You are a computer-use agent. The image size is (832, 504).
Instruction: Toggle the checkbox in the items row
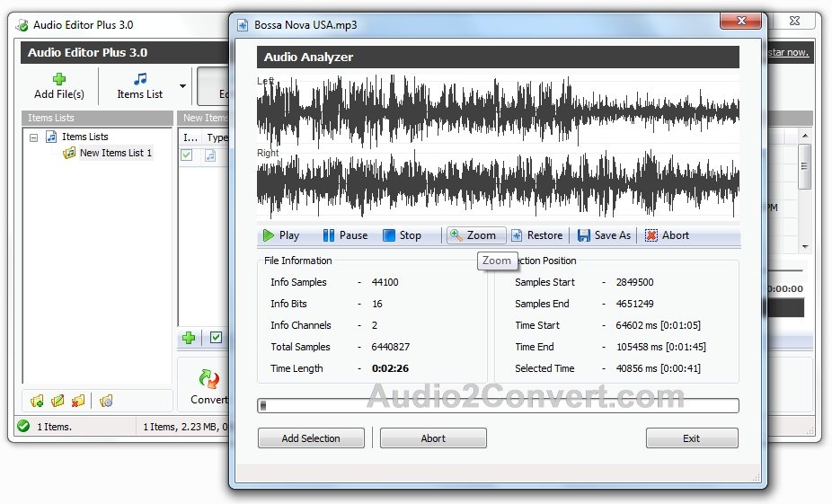pyautogui.click(x=187, y=155)
